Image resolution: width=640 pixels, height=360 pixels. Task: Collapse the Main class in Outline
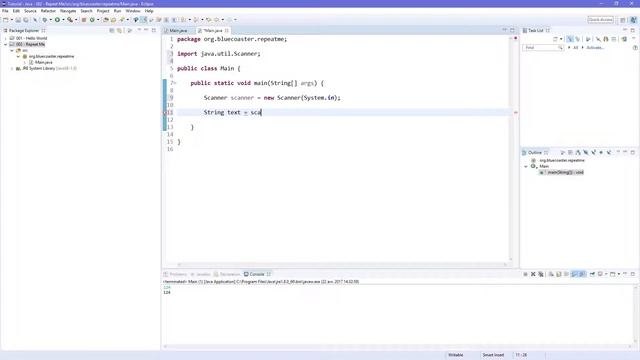pos(526,167)
